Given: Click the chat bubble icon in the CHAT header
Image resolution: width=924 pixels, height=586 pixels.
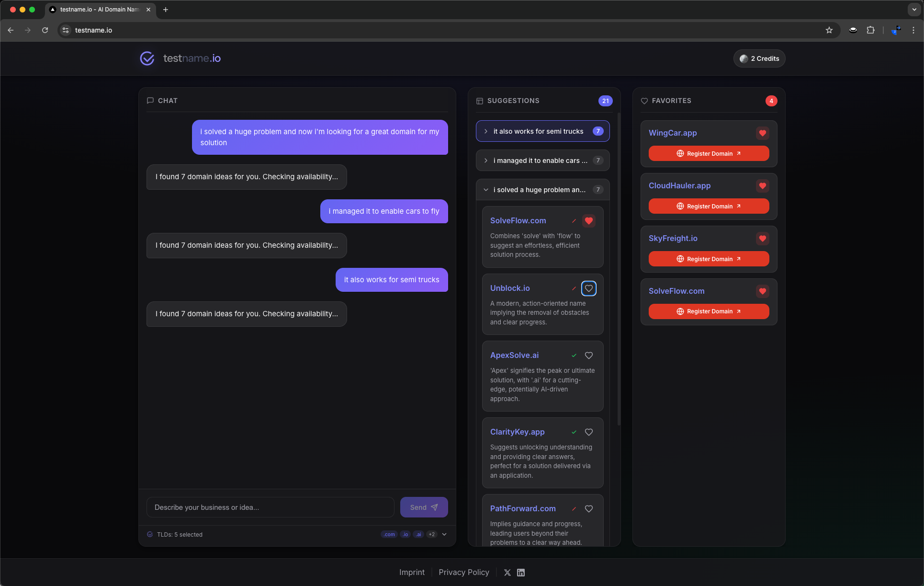Looking at the screenshot, I should pos(150,101).
